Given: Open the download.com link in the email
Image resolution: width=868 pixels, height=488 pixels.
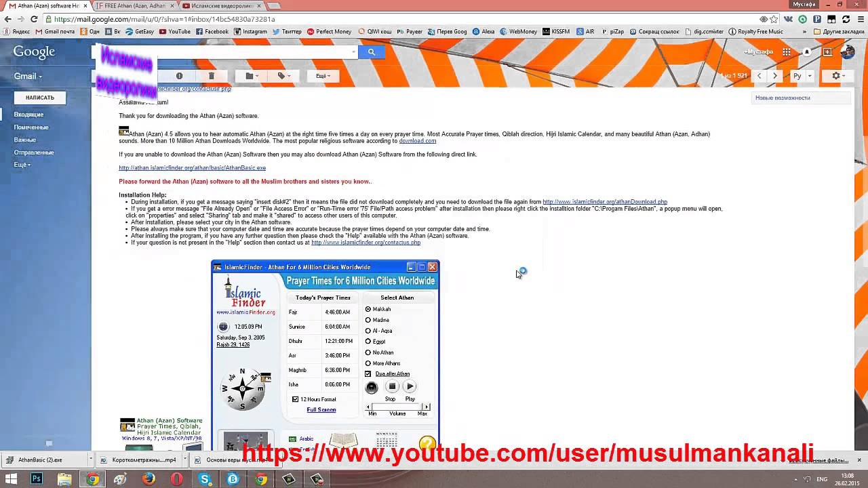Looking at the screenshot, I should click(x=418, y=141).
